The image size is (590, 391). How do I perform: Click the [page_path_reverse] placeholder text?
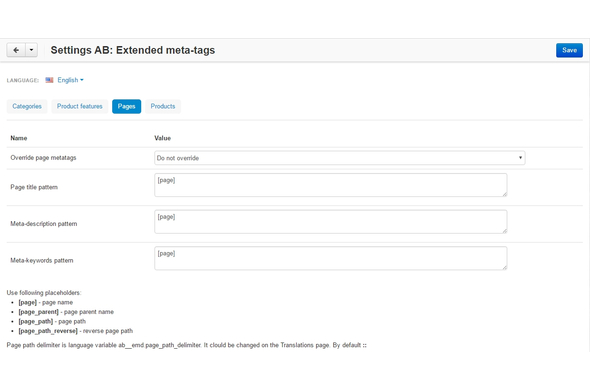(48, 331)
